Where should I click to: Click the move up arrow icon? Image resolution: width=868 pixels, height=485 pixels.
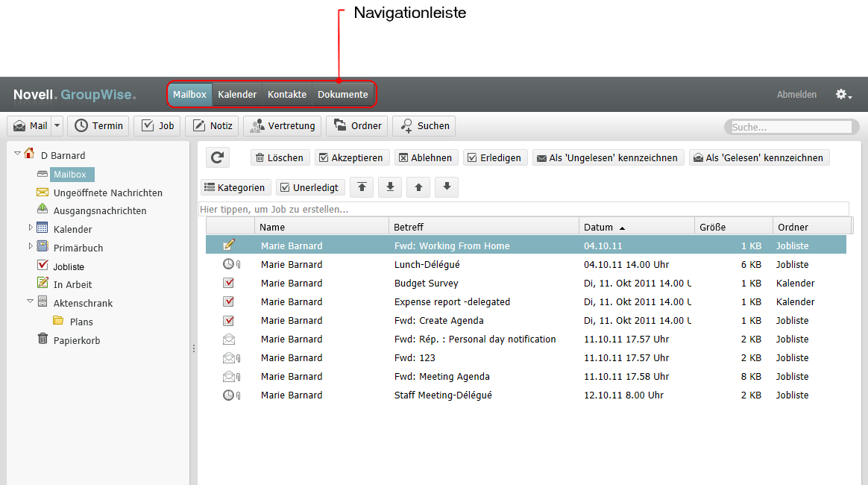coord(418,187)
